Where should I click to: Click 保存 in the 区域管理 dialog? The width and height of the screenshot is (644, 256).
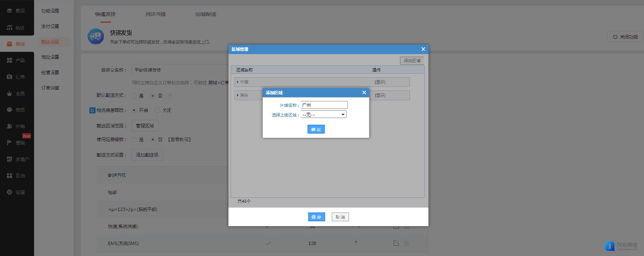[316, 217]
